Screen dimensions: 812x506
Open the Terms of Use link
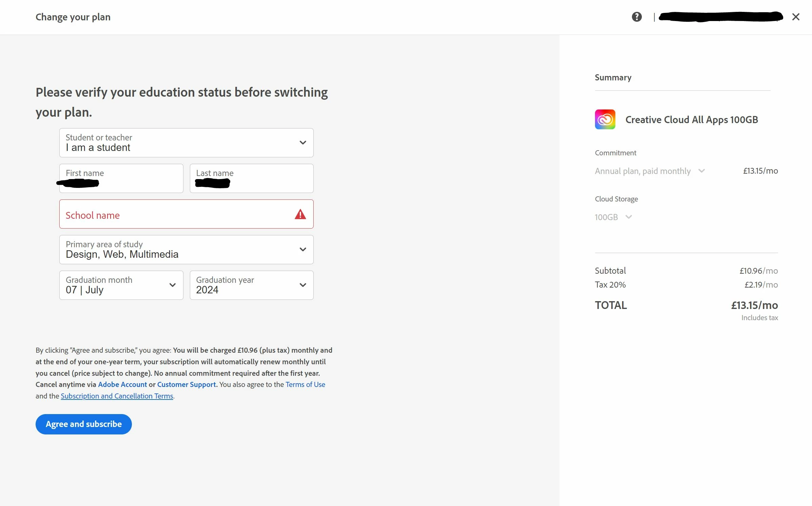coord(305,385)
